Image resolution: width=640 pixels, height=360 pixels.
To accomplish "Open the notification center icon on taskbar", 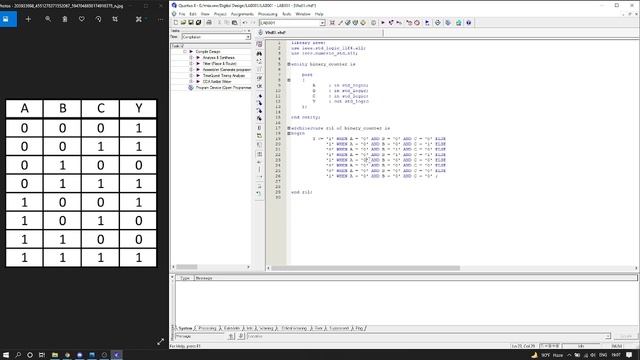I will click(x=629, y=355).
